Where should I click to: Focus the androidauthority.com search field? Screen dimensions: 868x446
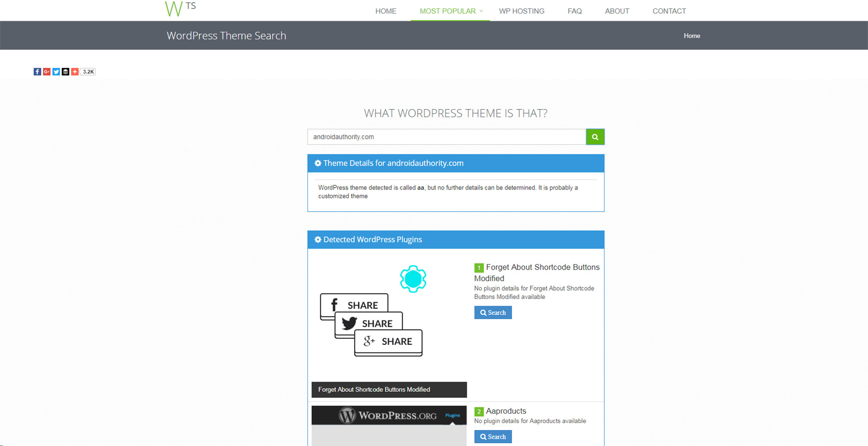[447, 137]
